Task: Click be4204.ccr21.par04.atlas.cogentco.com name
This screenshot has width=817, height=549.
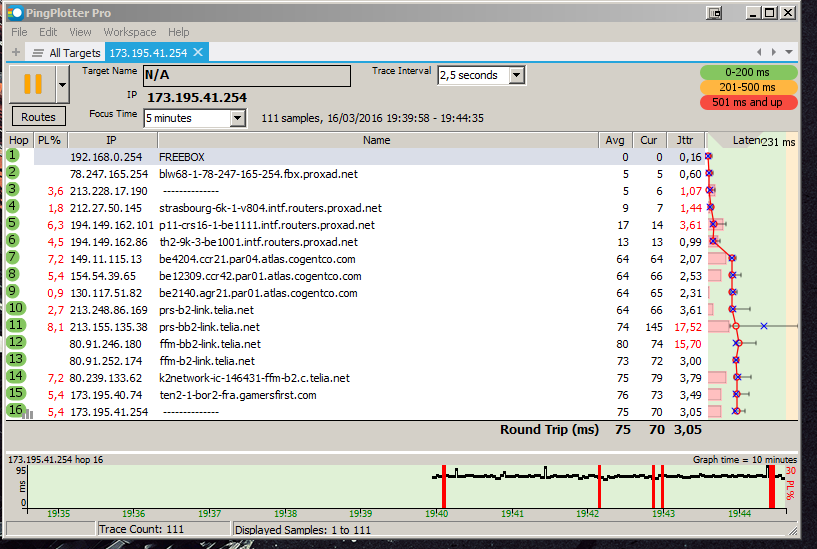Action: [x=257, y=259]
